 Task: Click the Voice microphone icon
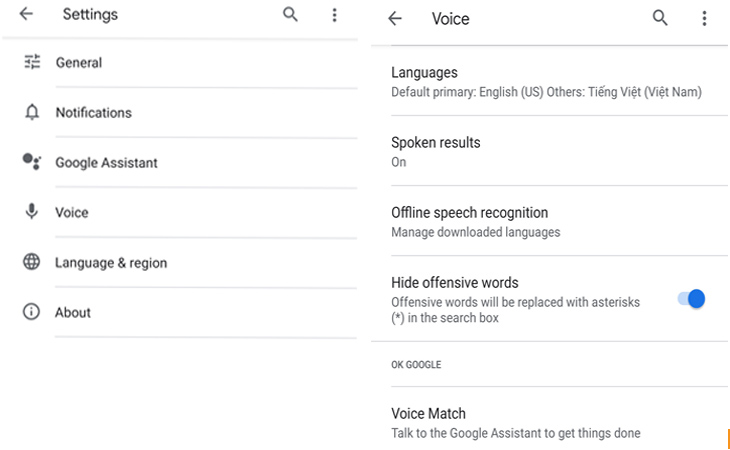31,211
